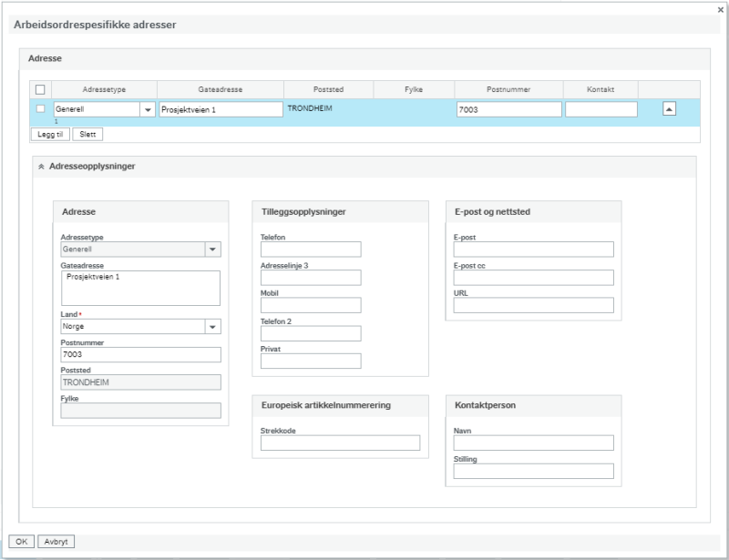The width and height of the screenshot is (729, 560).
Task: Click the Kontakt column header
Action: coord(601,90)
